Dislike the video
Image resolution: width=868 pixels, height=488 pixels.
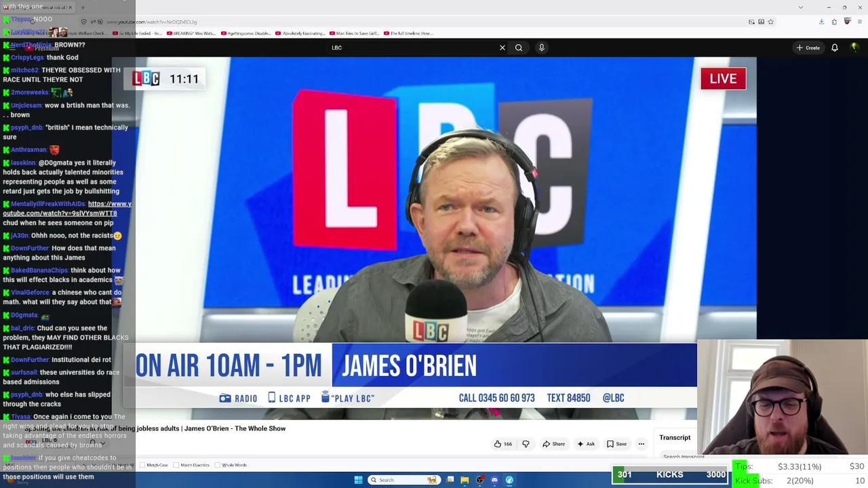tap(526, 444)
